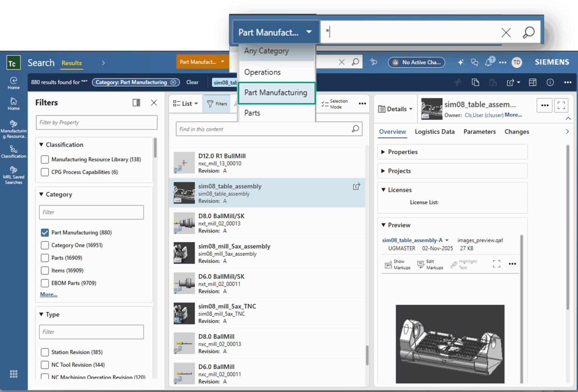Screen dimensions: 578x392
Task: Open the info panel icon
Action: (550, 82)
